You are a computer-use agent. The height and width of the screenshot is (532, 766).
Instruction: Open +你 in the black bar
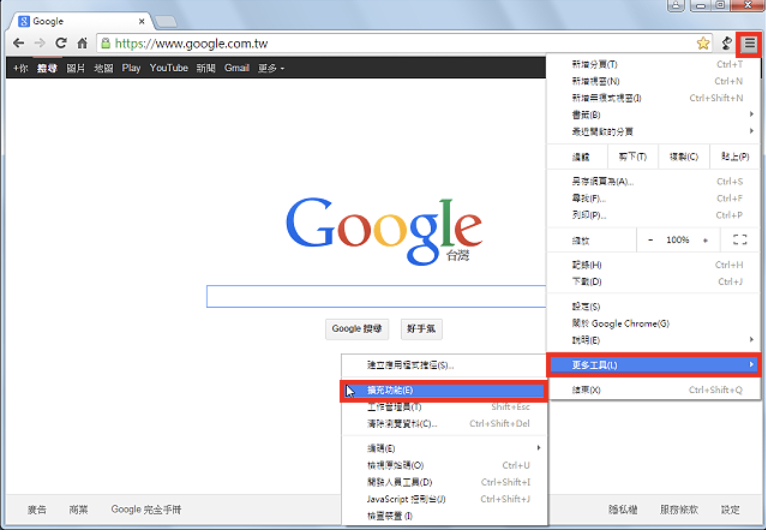click(x=21, y=68)
